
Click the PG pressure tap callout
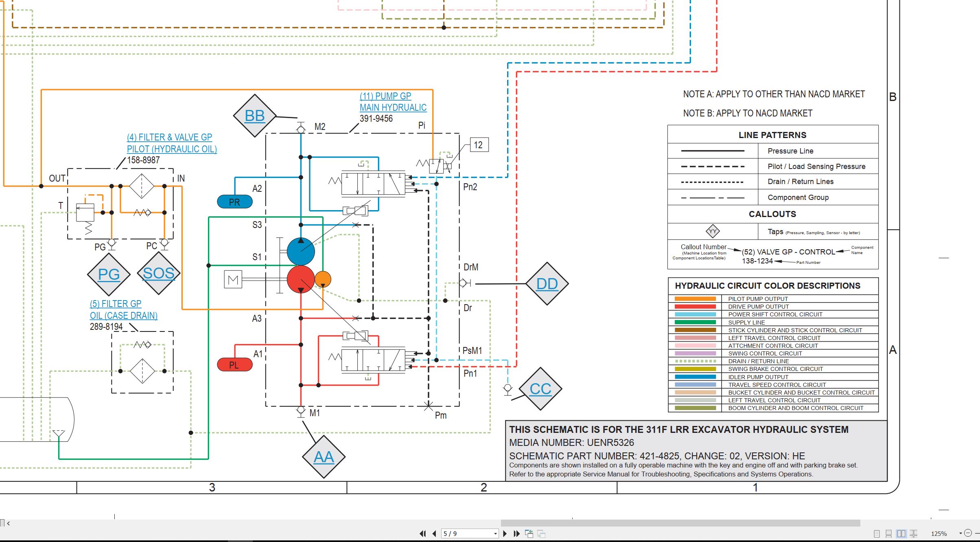click(109, 274)
